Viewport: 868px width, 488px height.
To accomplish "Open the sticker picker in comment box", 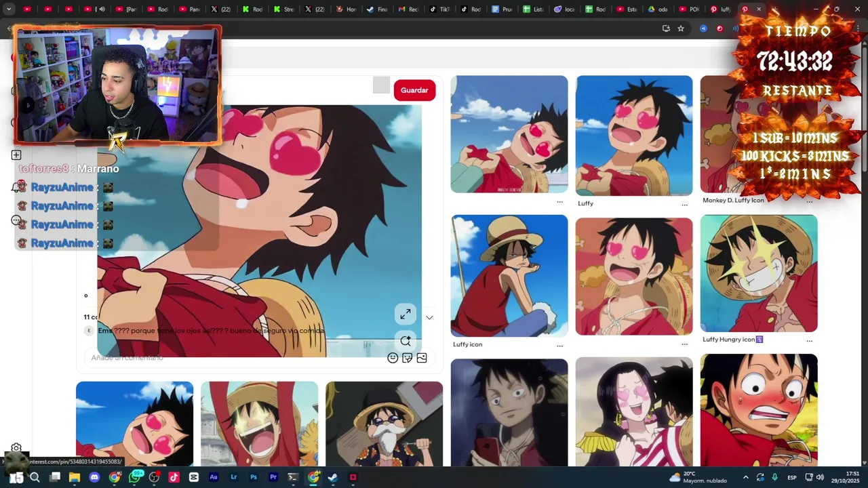I will point(407,358).
